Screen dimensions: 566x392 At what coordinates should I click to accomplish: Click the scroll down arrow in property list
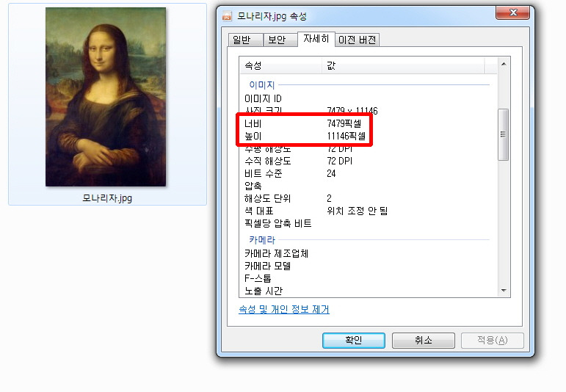504,290
